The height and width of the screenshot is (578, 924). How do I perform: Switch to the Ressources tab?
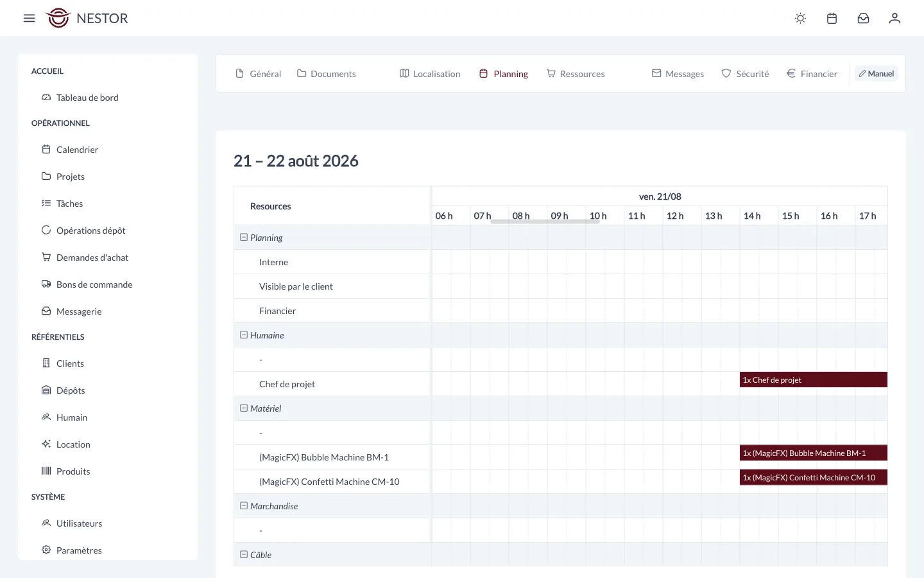coord(576,74)
